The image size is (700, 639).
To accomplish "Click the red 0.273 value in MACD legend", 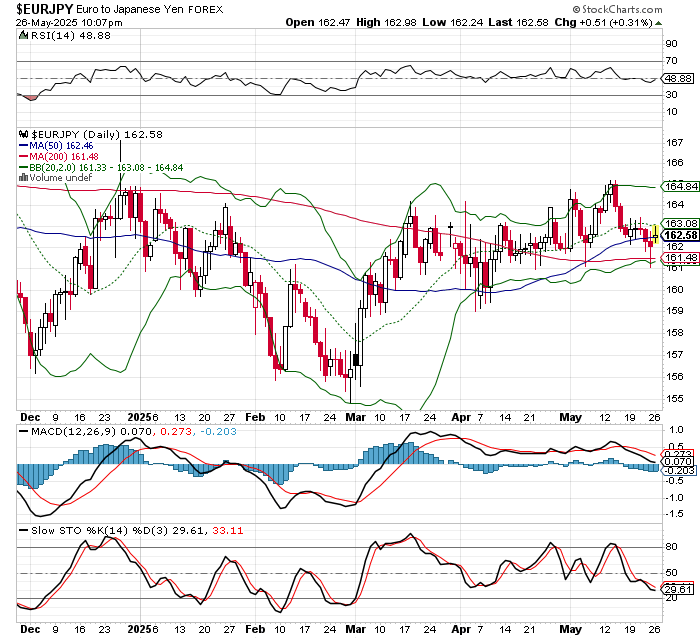I will (x=176, y=431).
